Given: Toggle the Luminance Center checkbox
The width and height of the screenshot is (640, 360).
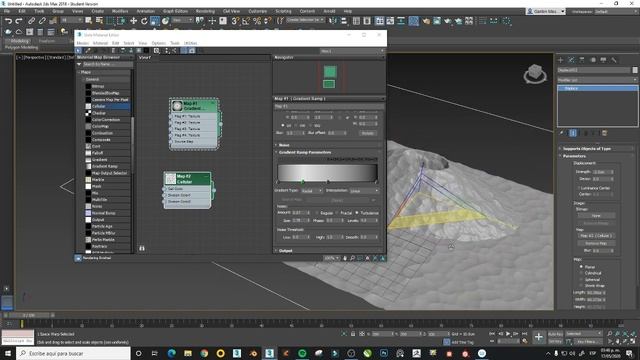Looking at the screenshot, I should coord(579,188).
